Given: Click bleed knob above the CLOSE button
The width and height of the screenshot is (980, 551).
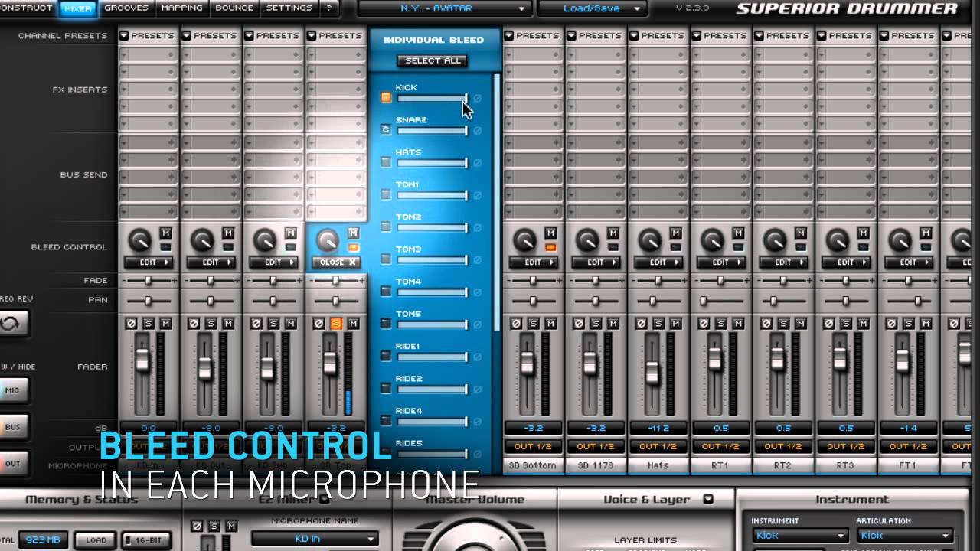Looking at the screenshot, I should pos(327,240).
